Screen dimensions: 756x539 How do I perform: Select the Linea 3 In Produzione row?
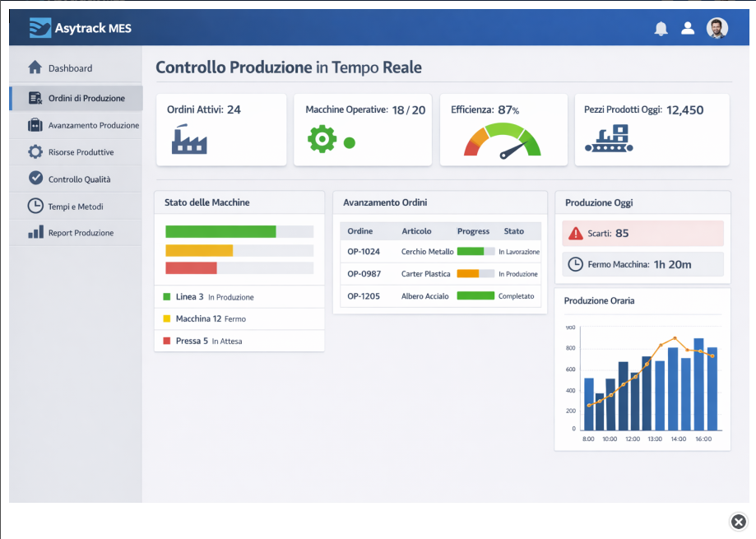point(239,297)
